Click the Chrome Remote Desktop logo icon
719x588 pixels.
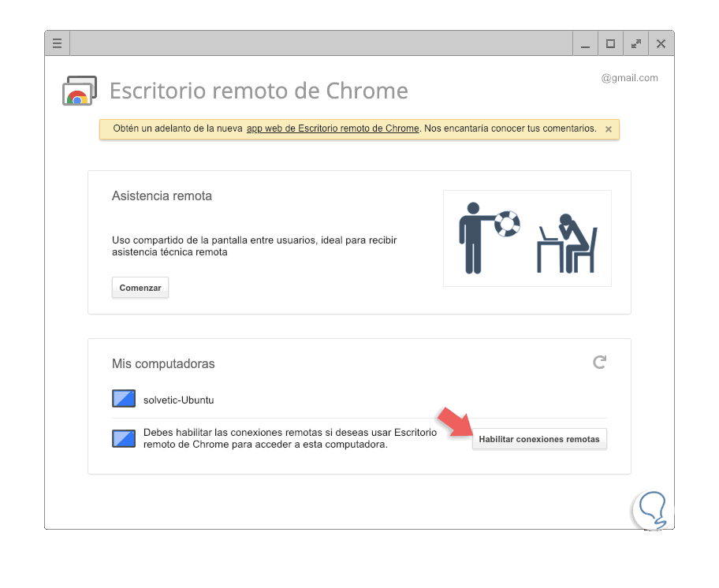pos(80,91)
